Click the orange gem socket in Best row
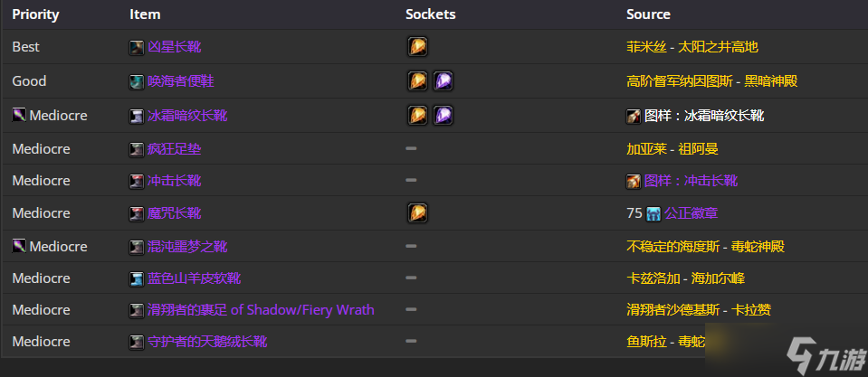The width and height of the screenshot is (868, 377). (x=417, y=47)
